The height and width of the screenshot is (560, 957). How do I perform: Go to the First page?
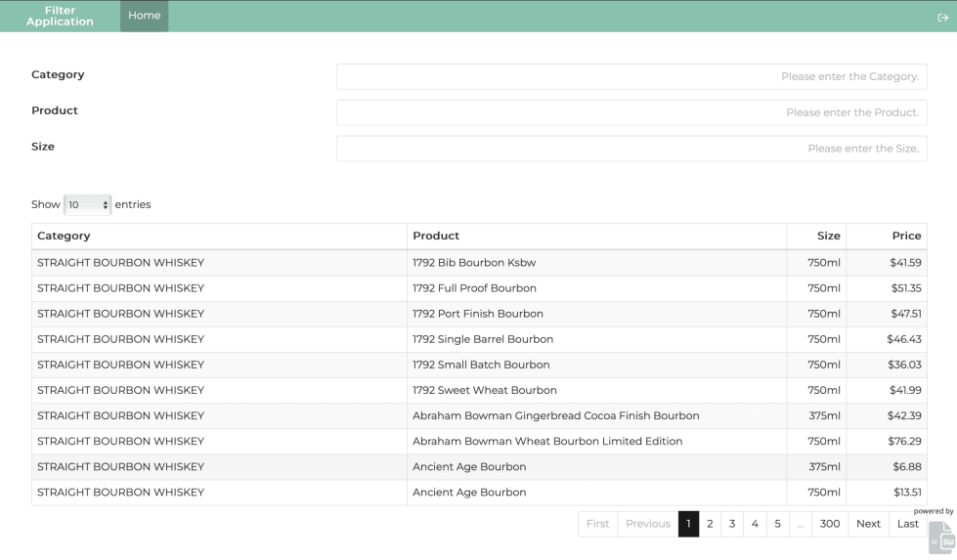pyautogui.click(x=597, y=524)
